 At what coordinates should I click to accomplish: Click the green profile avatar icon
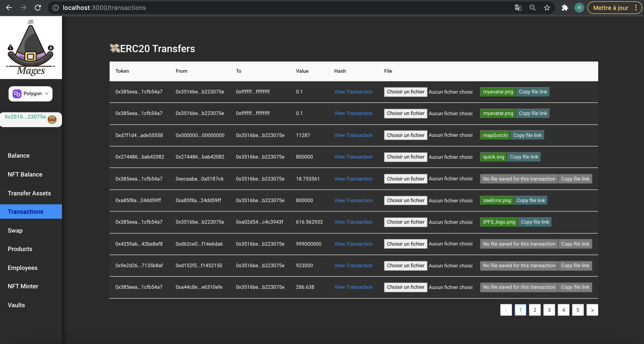coord(579,8)
